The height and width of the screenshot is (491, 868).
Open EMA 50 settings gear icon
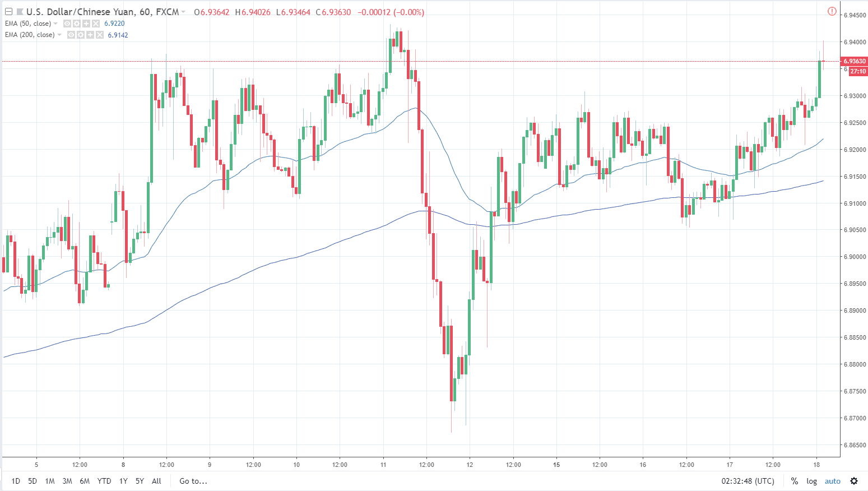(77, 24)
